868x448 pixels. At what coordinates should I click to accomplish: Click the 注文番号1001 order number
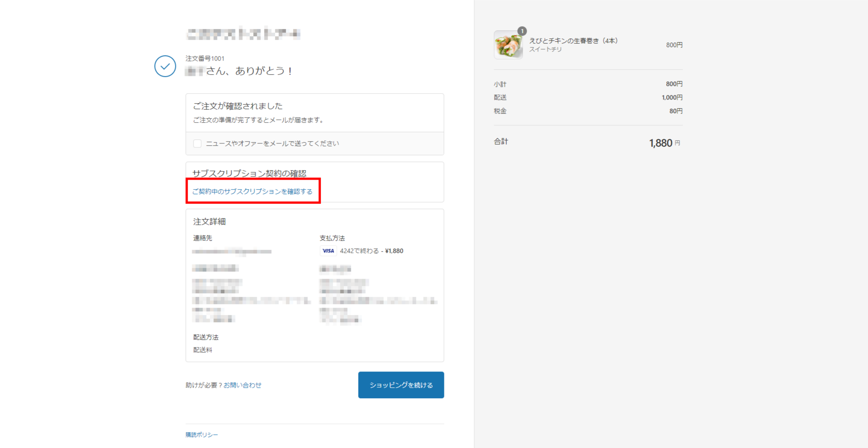point(205,58)
